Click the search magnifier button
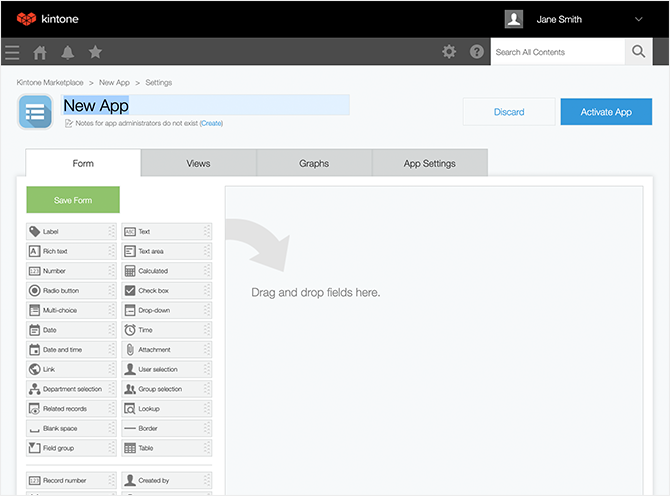Screen dimensions: 670x496 638,52
